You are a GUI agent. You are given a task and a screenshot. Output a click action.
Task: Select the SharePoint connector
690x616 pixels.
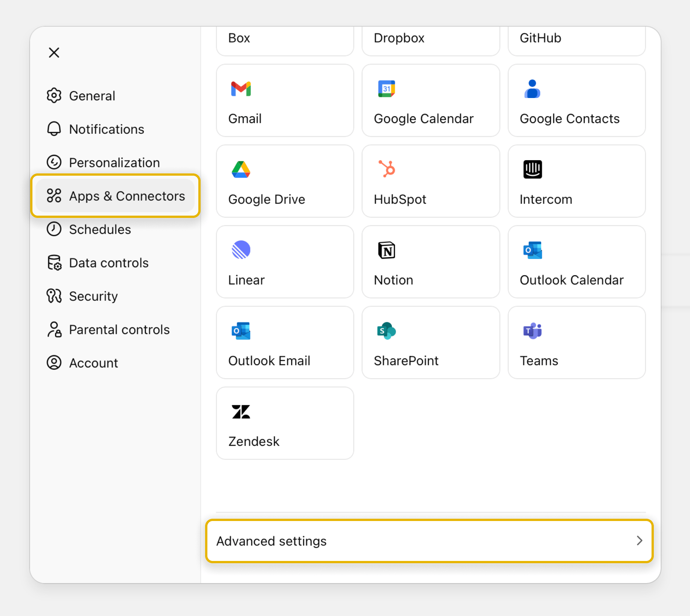(430, 342)
